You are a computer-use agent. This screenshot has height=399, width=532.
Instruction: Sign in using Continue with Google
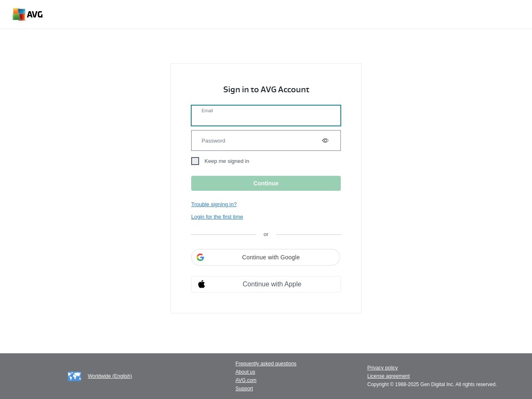coord(266,257)
